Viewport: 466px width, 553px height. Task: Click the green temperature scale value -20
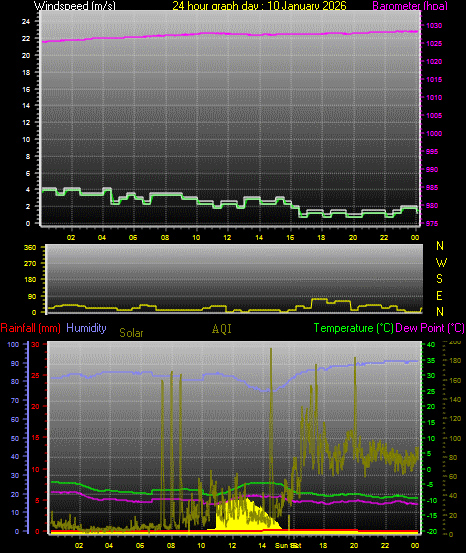pos(431,531)
